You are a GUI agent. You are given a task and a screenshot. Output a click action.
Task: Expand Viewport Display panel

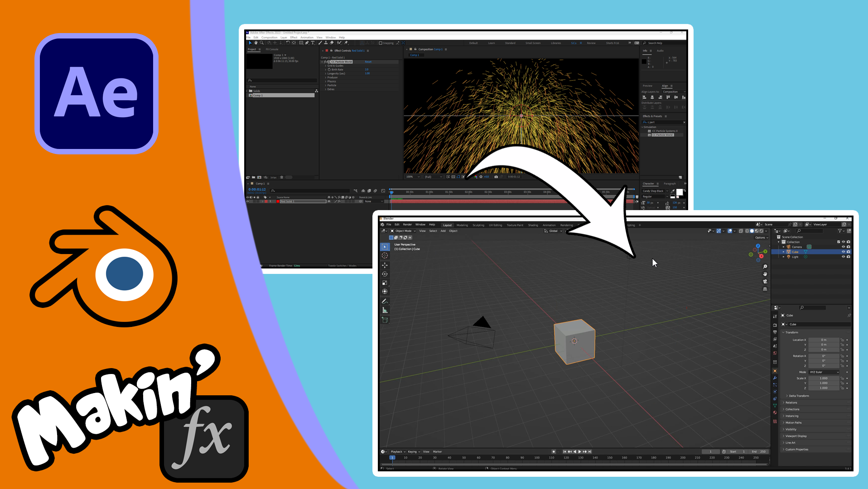point(816,436)
